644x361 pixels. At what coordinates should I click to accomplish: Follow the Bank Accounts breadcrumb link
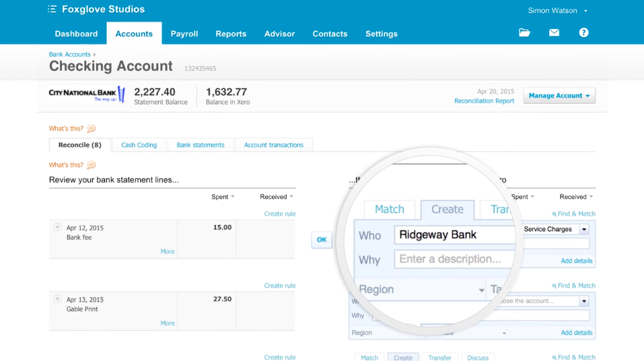69,55
